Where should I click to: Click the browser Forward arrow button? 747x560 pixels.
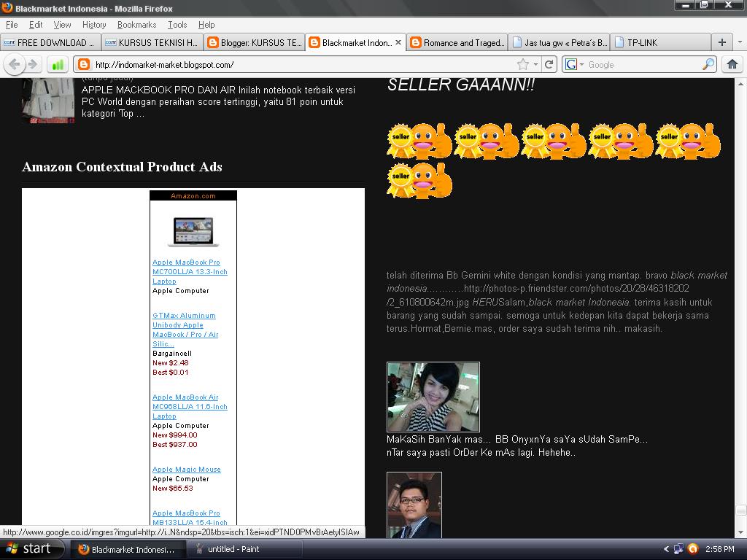(x=33, y=64)
